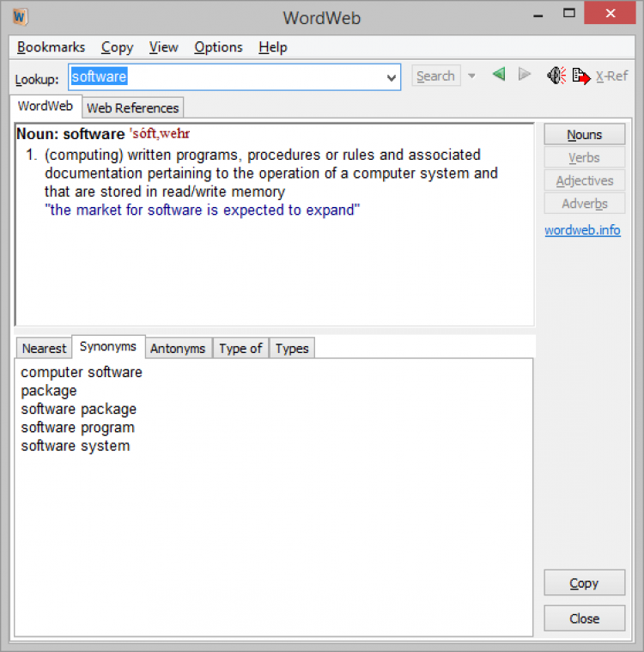644x652 pixels.
Task: Click the Close button
Action: tap(584, 618)
